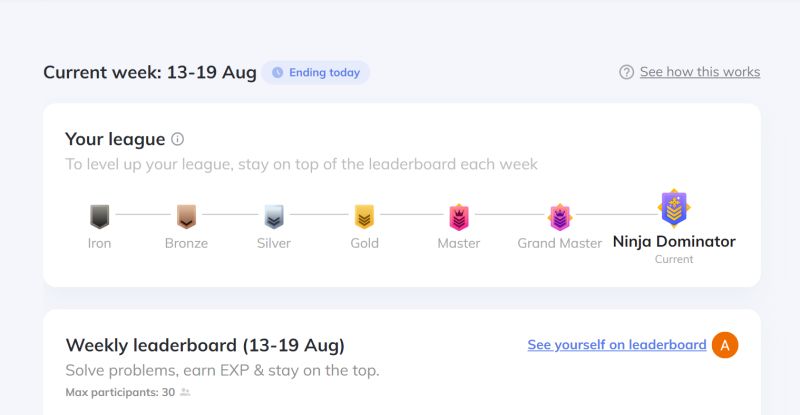Click the participants people icon

click(185, 392)
